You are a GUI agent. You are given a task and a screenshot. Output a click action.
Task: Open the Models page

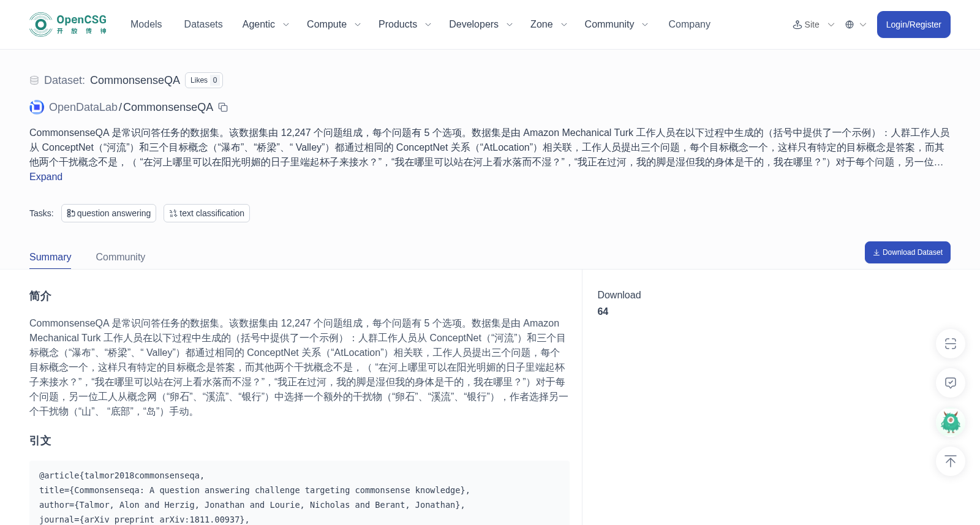pyautogui.click(x=146, y=25)
